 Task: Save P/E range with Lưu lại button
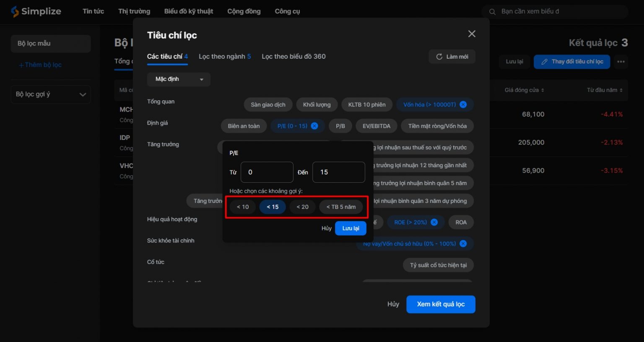pos(351,228)
